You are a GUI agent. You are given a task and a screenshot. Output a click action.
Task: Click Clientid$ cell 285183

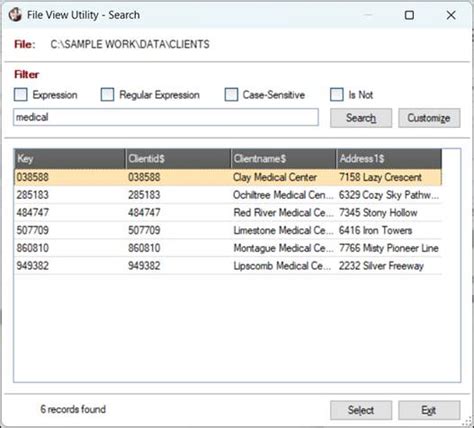pyautogui.click(x=144, y=195)
